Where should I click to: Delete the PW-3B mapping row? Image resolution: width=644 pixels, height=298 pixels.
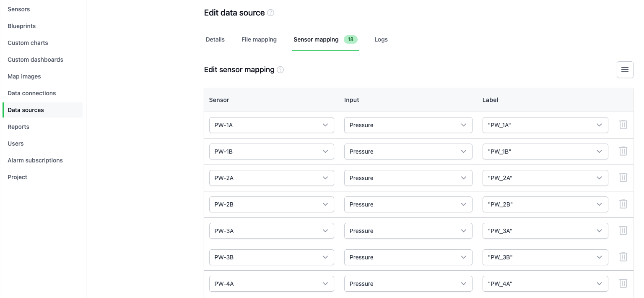click(x=623, y=257)
